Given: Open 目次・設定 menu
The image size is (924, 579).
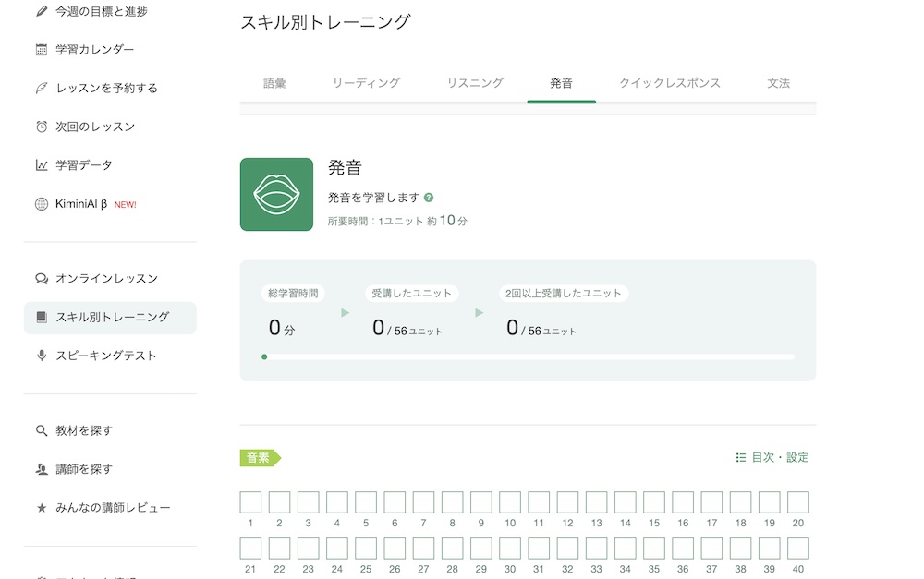Looking at the screenshot, I should pos(772,457).
